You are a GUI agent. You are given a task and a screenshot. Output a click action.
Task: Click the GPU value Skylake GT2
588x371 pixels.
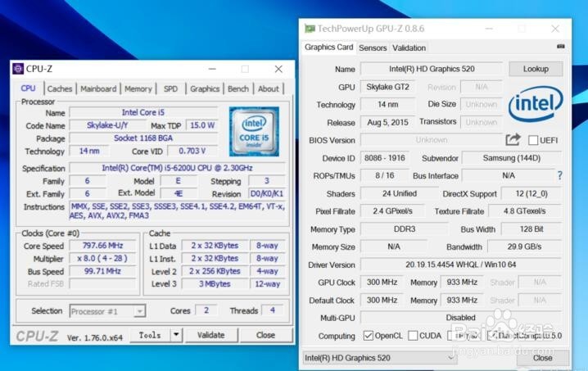tap(387, 87)
